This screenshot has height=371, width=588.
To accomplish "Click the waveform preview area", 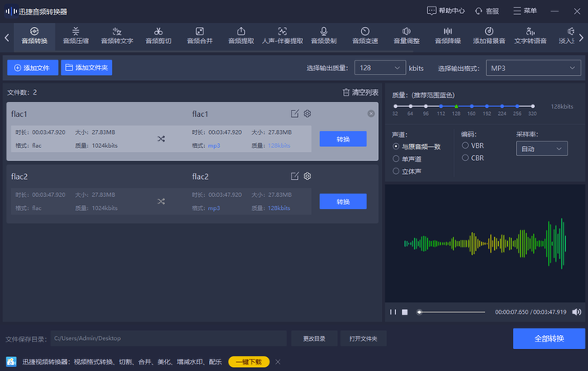I will pyautogui.click(x=485, y=244).
